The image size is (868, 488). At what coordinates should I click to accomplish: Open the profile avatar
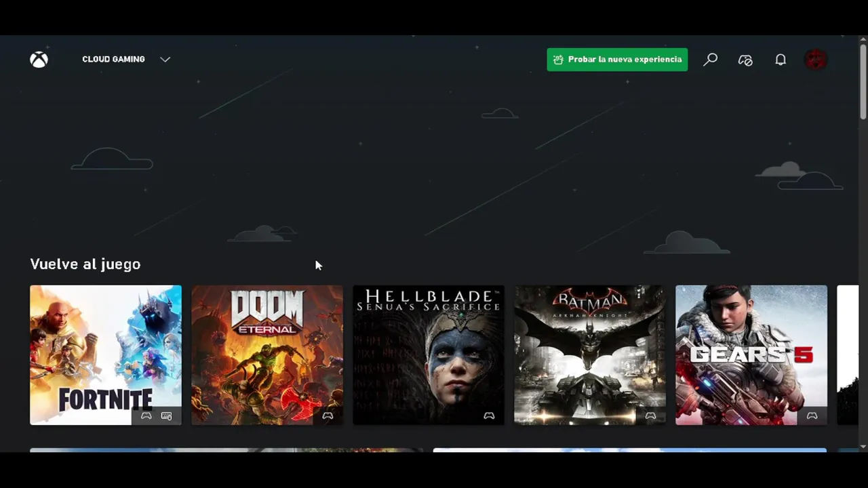[816, 60]
